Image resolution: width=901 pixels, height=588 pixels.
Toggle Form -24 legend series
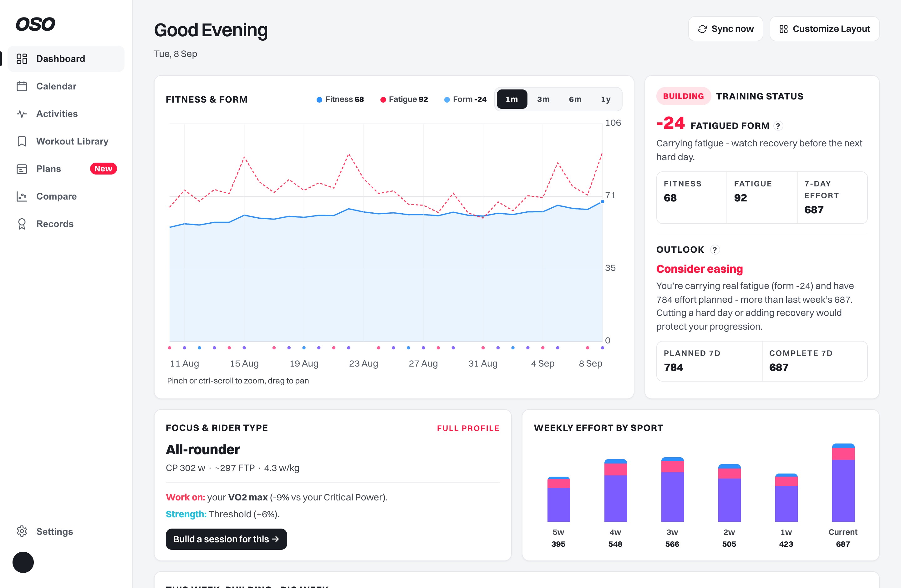point(465,99)
